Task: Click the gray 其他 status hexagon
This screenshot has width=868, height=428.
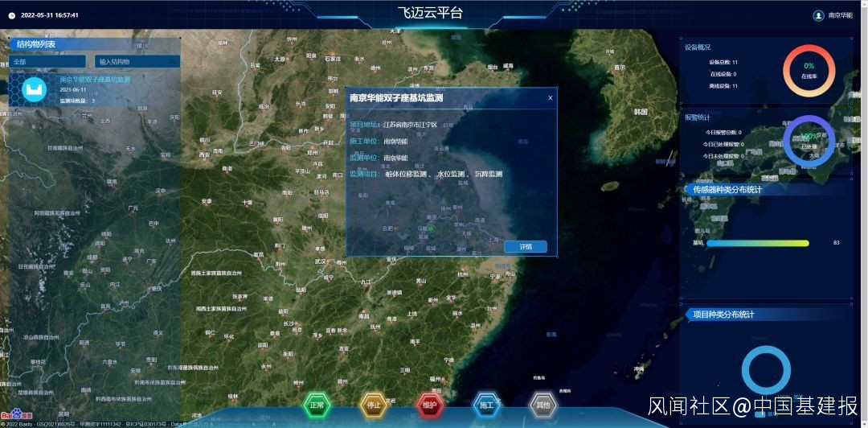Action: pos(543,405)
